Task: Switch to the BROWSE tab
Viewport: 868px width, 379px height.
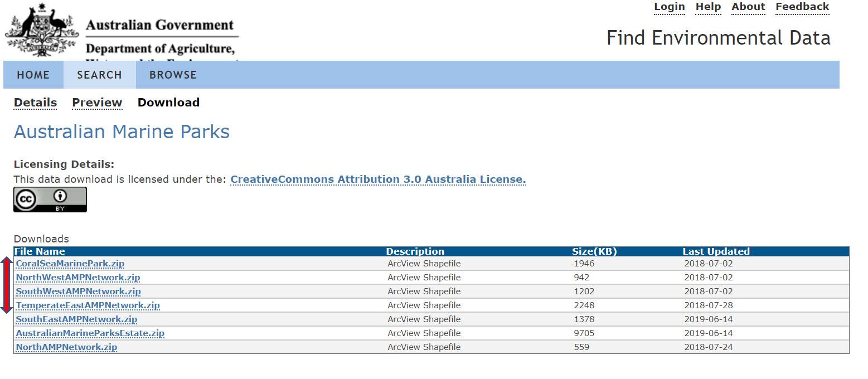Action: point(172,75)
